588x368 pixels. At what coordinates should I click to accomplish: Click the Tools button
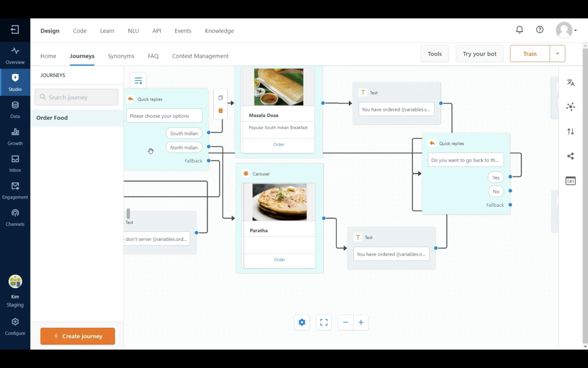click(435, 54)
